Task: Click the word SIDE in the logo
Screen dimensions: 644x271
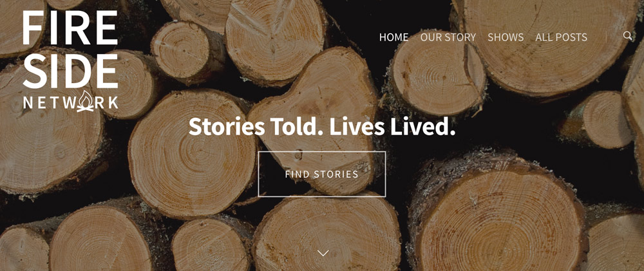Action: 70,70
